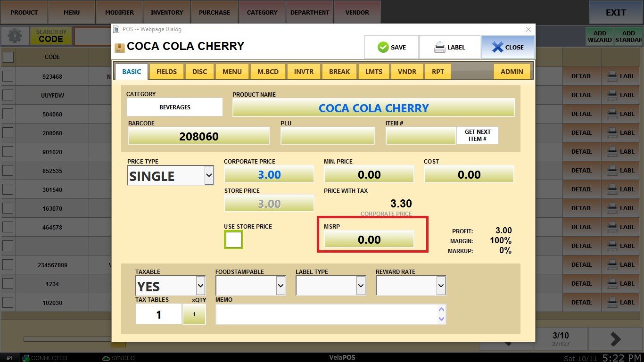Click the cloud Synced status icon

click(106, 358)
